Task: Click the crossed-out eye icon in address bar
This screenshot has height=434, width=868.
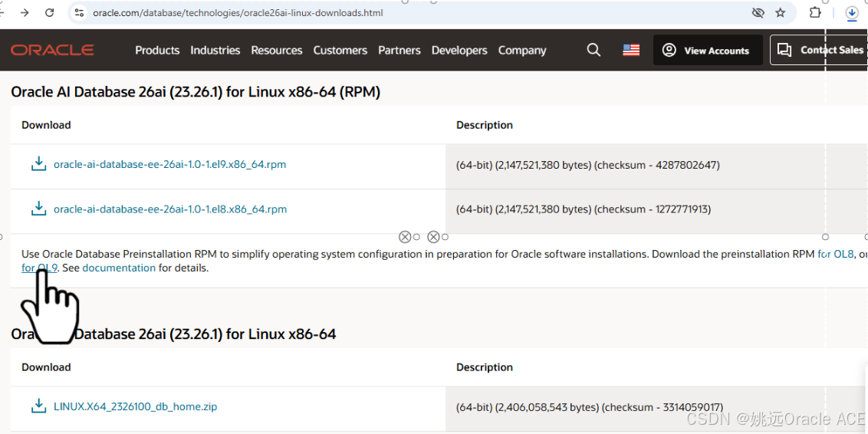Action: (758, 13)
